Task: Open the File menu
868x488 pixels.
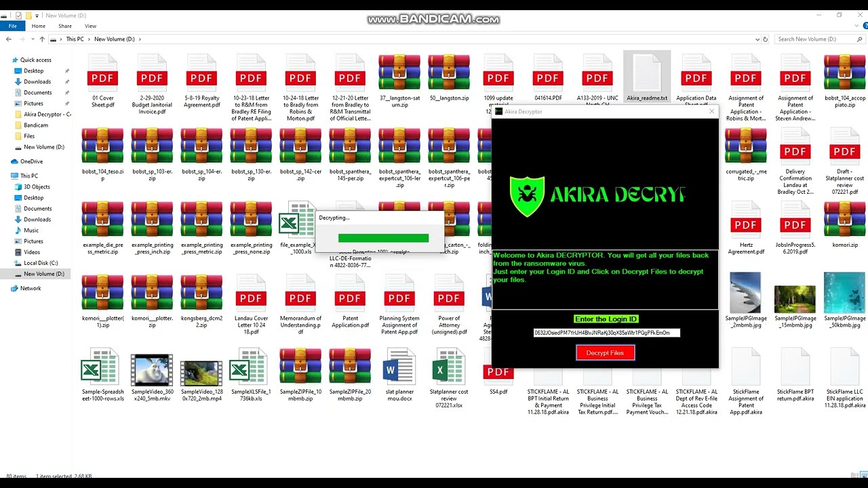Action: pyautogui.click(x=12, y=26)
